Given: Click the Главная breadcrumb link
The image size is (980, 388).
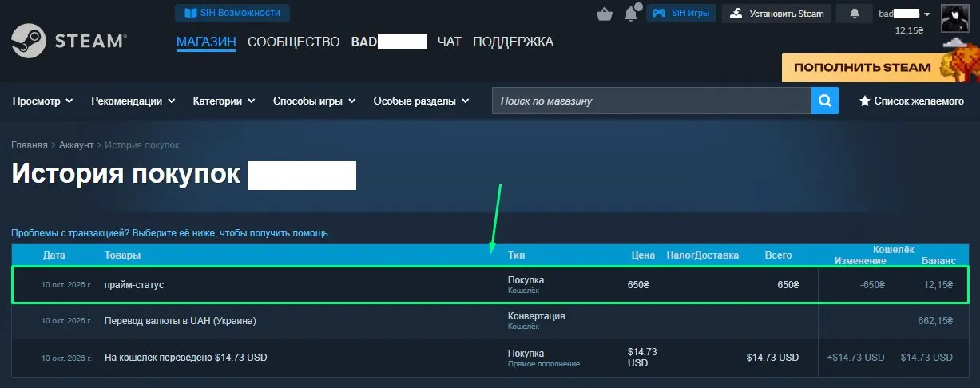Looking at the screenshot, I should pos(30,145).
